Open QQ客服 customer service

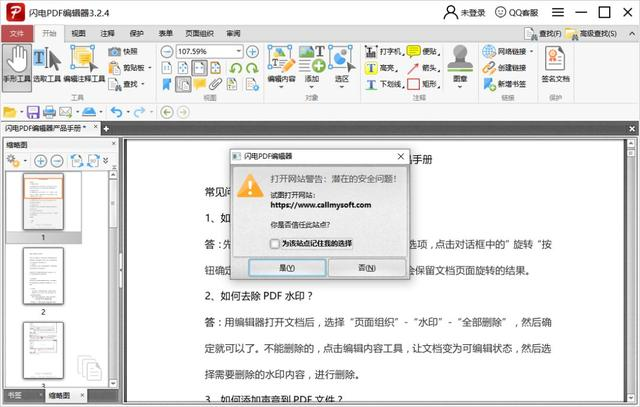(x=516, y=13)
